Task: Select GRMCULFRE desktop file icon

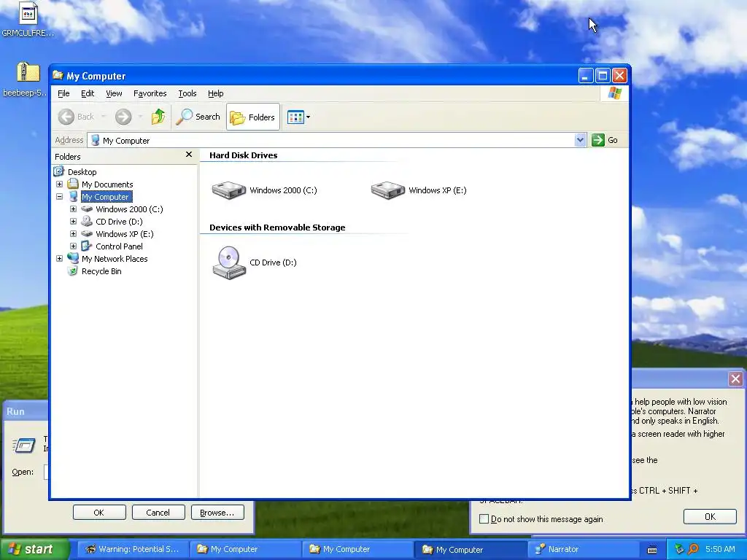Action: click(x=28, y=13)
